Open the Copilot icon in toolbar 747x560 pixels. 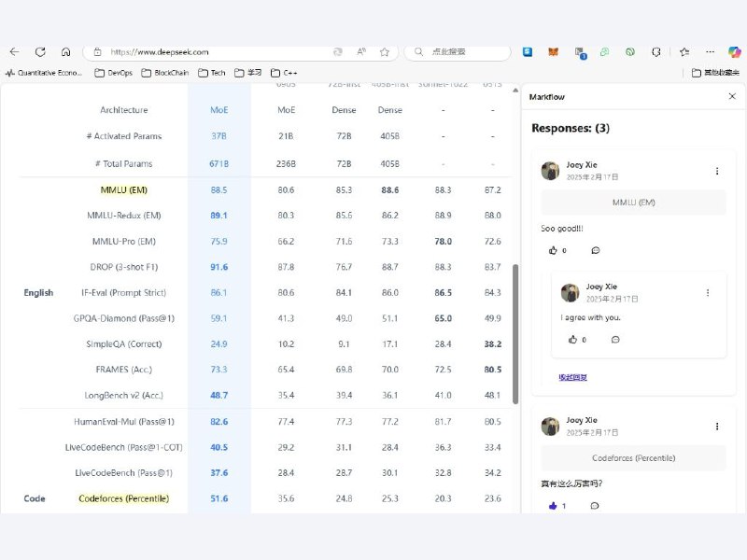[734, 52]
